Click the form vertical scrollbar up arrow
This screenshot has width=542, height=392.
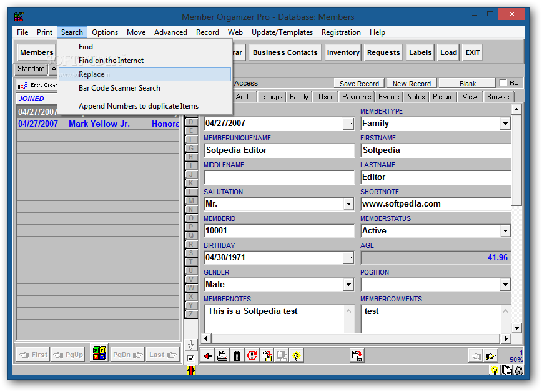[x=516, y=110]
